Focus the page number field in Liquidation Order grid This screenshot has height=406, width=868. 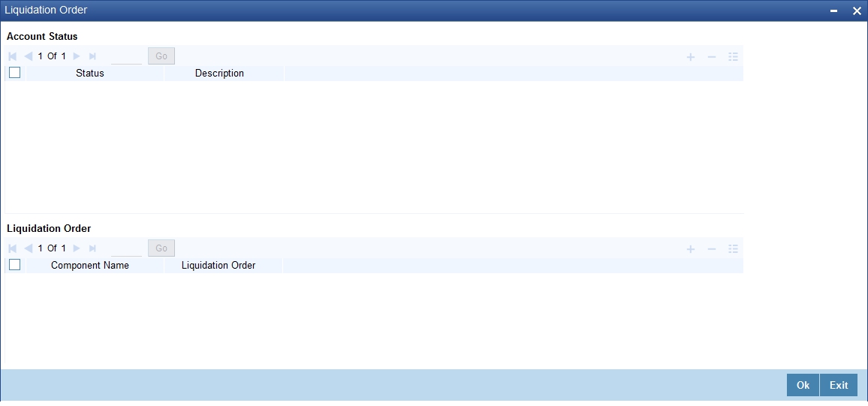[126, 248]
